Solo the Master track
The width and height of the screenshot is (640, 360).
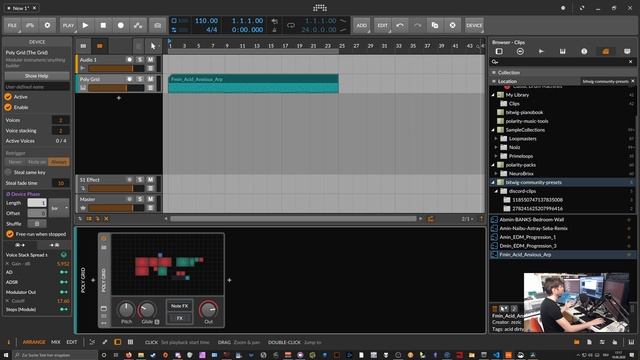point(140,199)
